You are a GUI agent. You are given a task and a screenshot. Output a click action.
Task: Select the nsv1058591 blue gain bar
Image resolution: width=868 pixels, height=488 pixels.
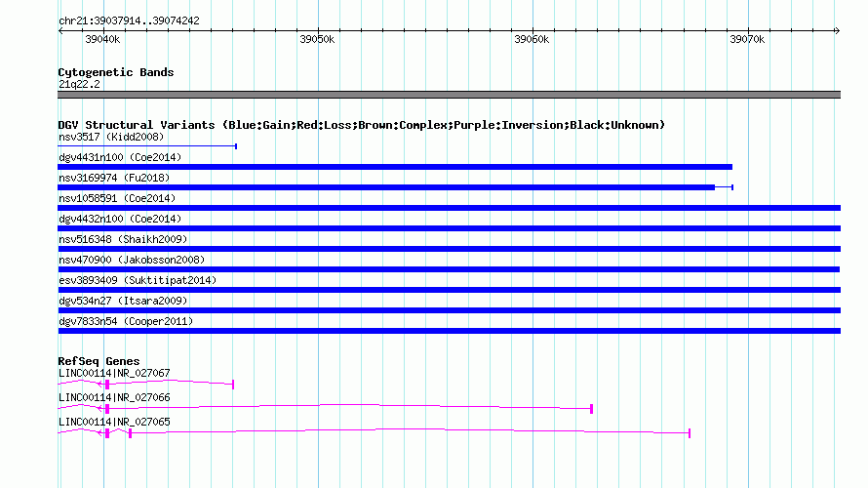[x=449, y=208]
